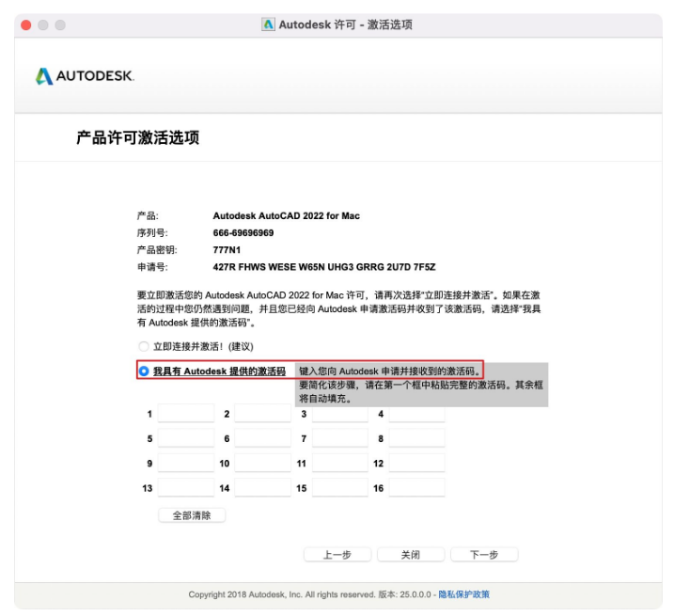The width and height of the screenshot is (674, 616).
Task: Click activation code field 11
Action: tap(340, 463)
